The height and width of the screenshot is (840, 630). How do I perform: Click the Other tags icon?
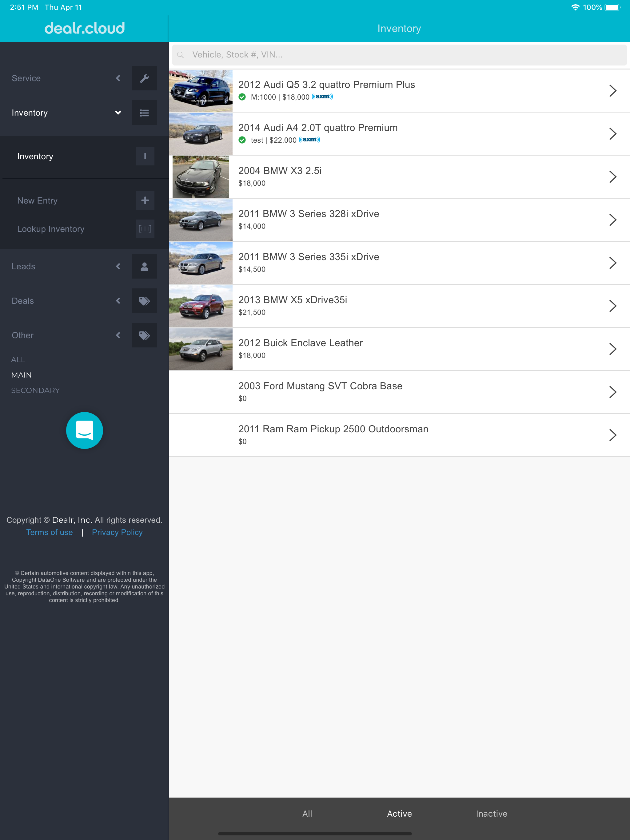pos(144,335)
